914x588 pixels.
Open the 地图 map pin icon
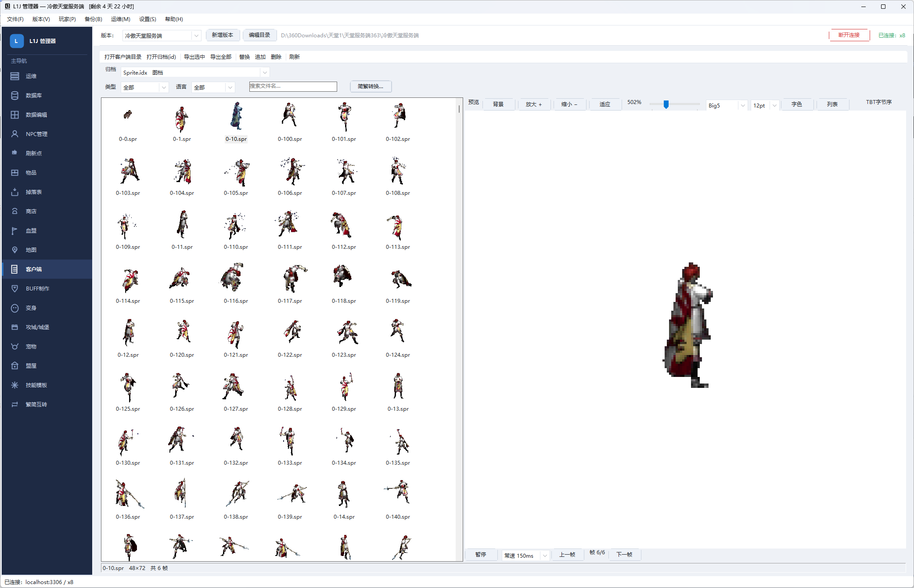point(14,250)
